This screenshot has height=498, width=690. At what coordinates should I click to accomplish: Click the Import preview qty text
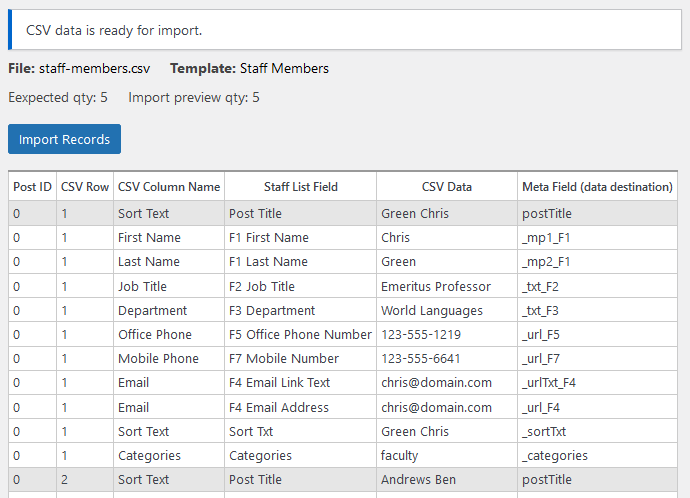pyautogui.click(x=193, y=98)
